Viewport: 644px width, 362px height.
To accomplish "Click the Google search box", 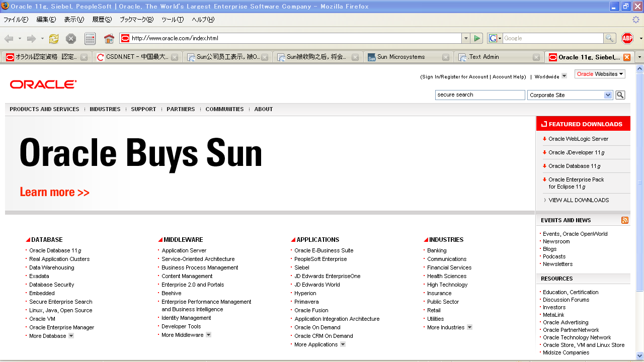I will tap(553, 38).
